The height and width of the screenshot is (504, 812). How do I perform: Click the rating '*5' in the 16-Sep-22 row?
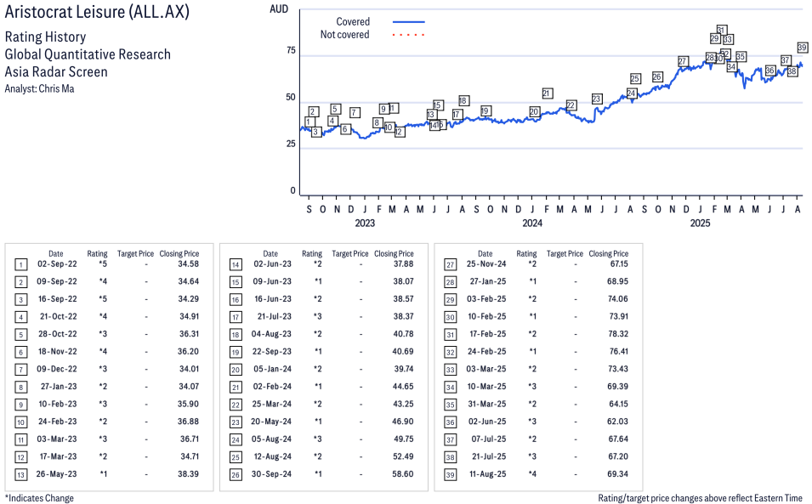point(103,299)
